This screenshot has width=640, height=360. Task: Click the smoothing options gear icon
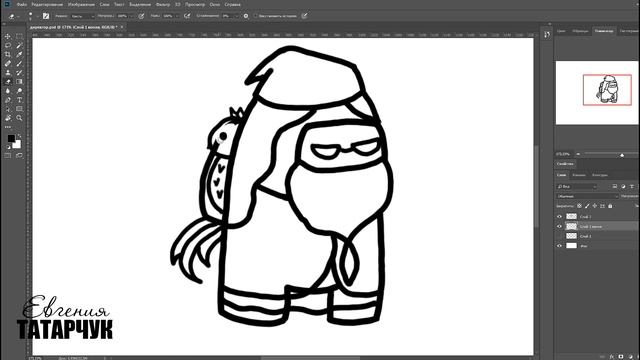coord(246,16)
